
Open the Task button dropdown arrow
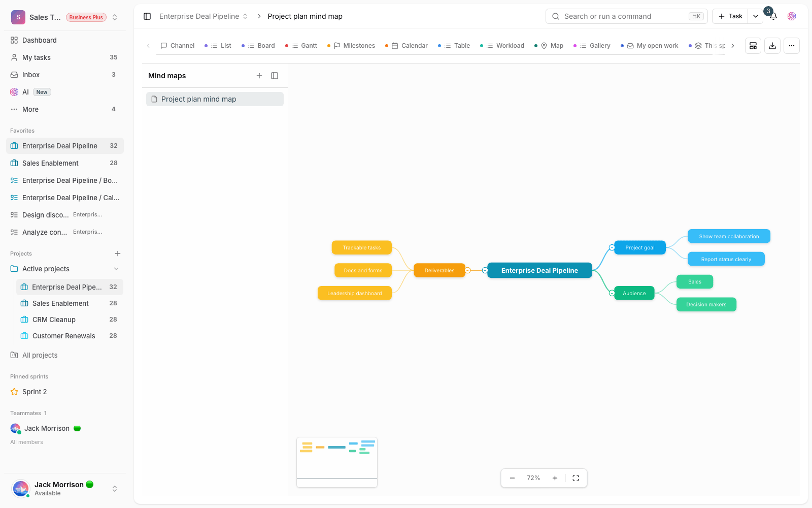[x=756, y=16]
